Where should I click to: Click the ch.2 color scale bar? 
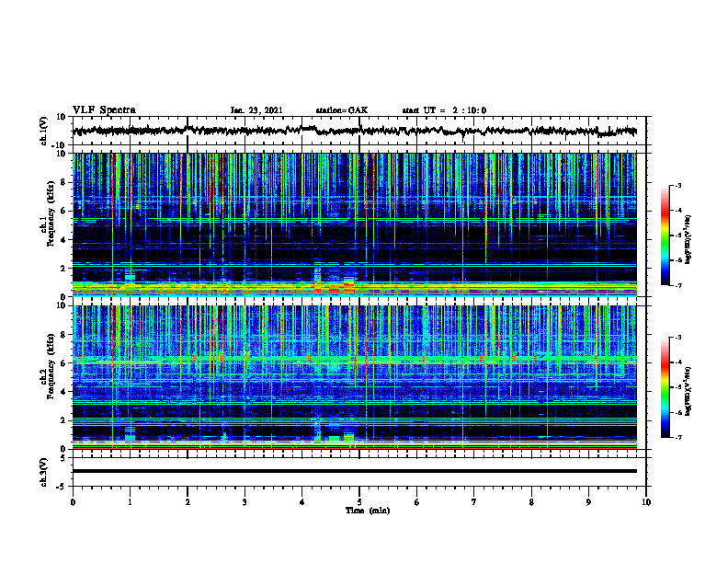click(x=665, y=387)
